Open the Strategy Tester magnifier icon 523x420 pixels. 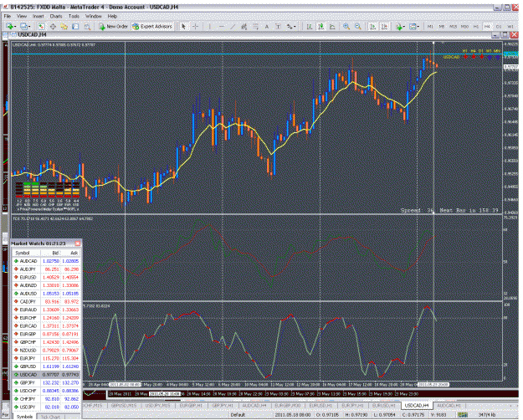pyautogui.click(x=87, y=26)
